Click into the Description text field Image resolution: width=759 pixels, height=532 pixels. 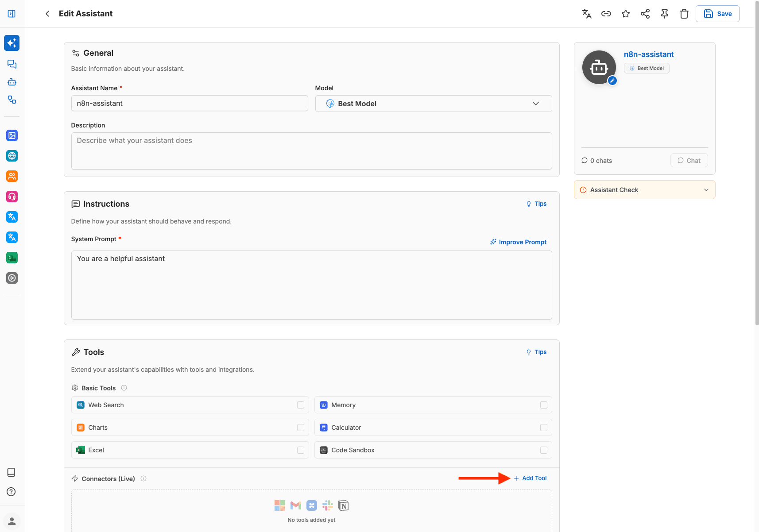[x=311, y=150]
